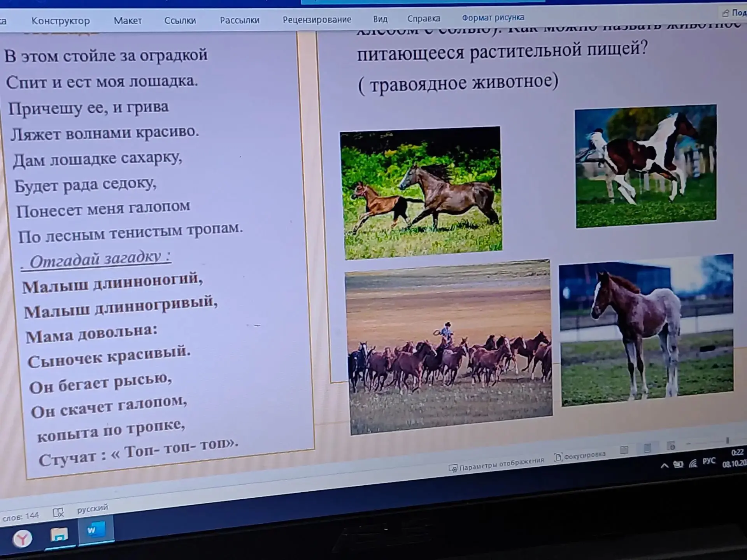Click the line 'Спит и ест моя лошадка.'
The width and height of the screenshot is (747, 560).
coord(102,82)
